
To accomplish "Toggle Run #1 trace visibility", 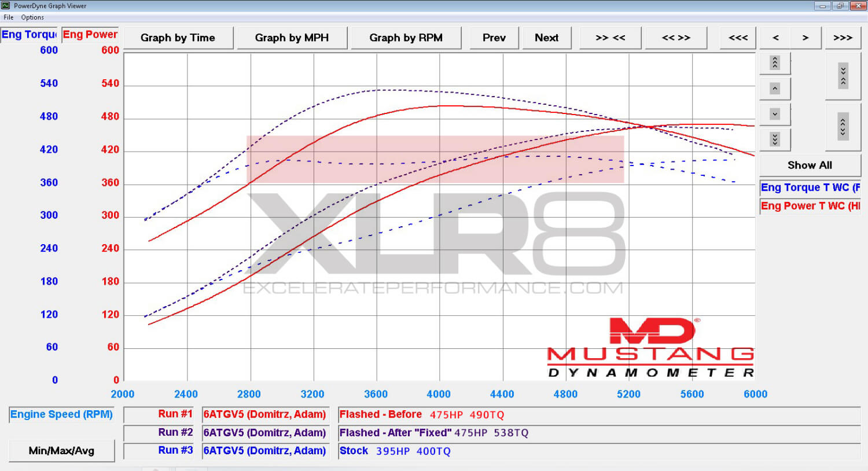I will 159,414.
